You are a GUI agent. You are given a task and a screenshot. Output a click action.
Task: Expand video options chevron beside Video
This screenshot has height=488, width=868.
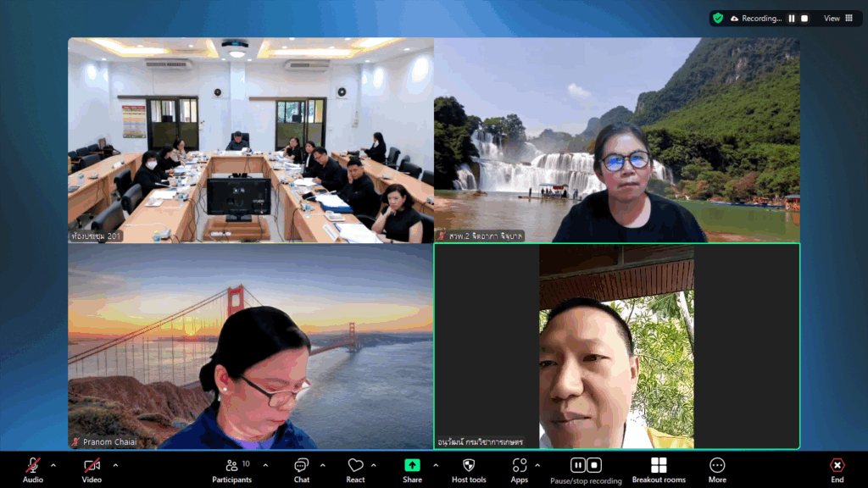115,465
